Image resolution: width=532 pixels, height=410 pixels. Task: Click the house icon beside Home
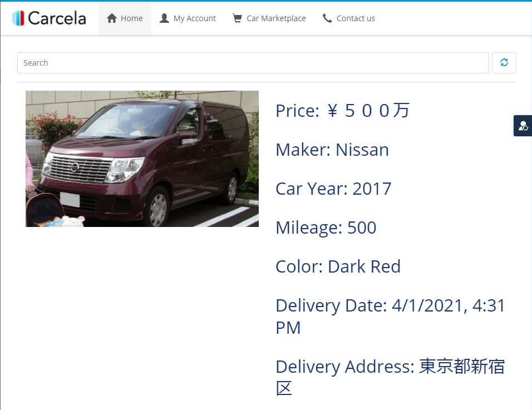pyautogui.click(x=112, y=18)
